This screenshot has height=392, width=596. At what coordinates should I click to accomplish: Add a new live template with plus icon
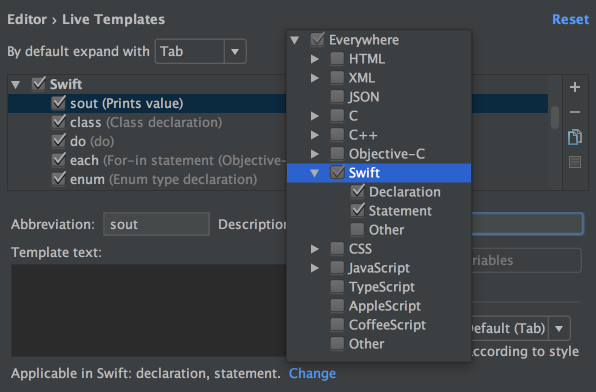click(x=575, y=87)
